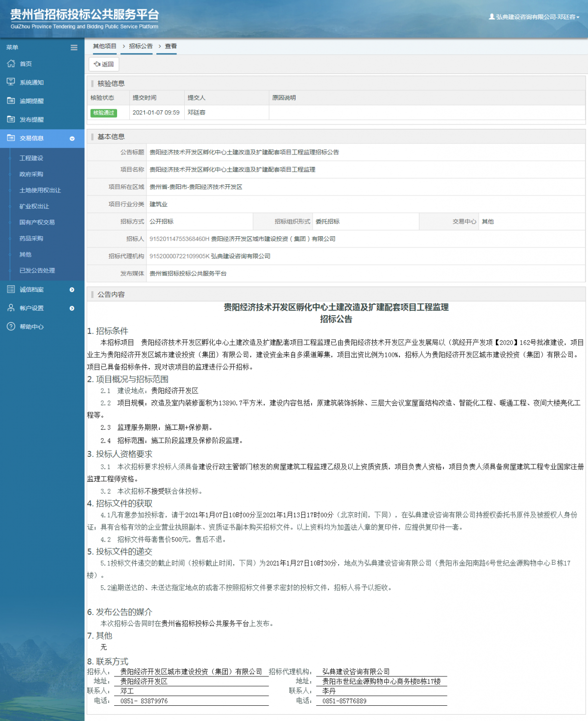Select 国有产权交易 in sidebar
Image resolution: width=588 pixels, height=721 pixels.
pyautogui.click(x=37, y=222)
